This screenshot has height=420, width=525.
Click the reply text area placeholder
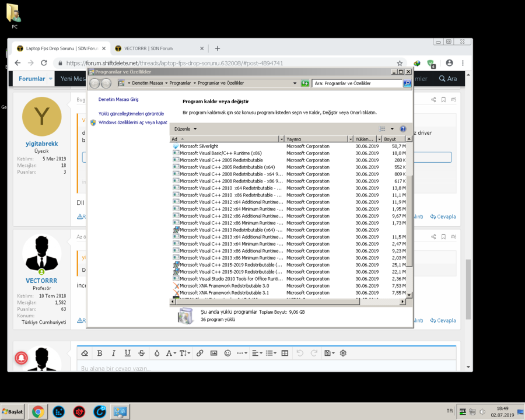[116, 369]
